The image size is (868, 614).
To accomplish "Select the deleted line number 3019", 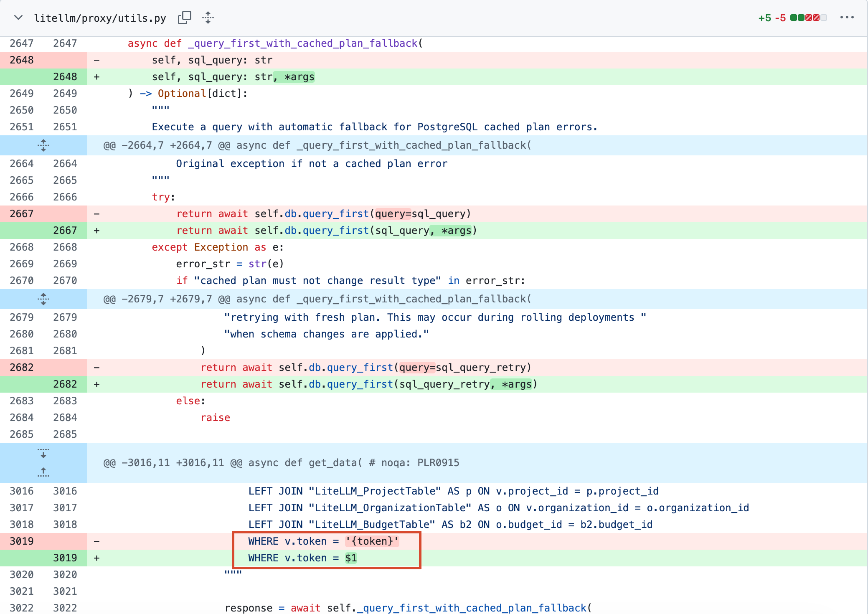I will 22,541.
